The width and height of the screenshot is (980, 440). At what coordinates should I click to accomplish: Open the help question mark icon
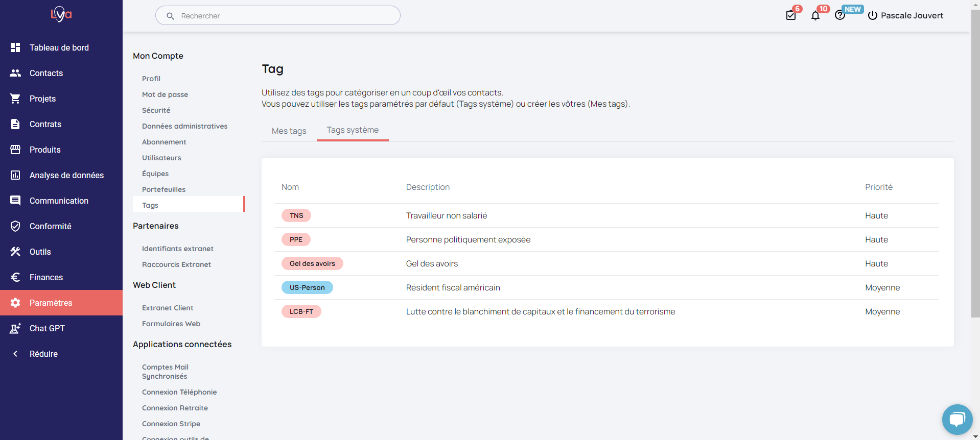(839, 15)
